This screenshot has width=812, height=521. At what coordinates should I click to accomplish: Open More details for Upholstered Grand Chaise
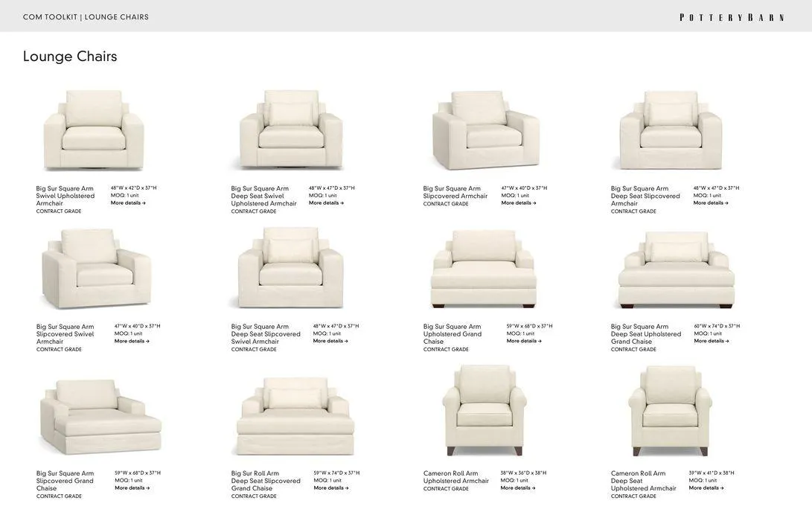[x=524, y=342]
